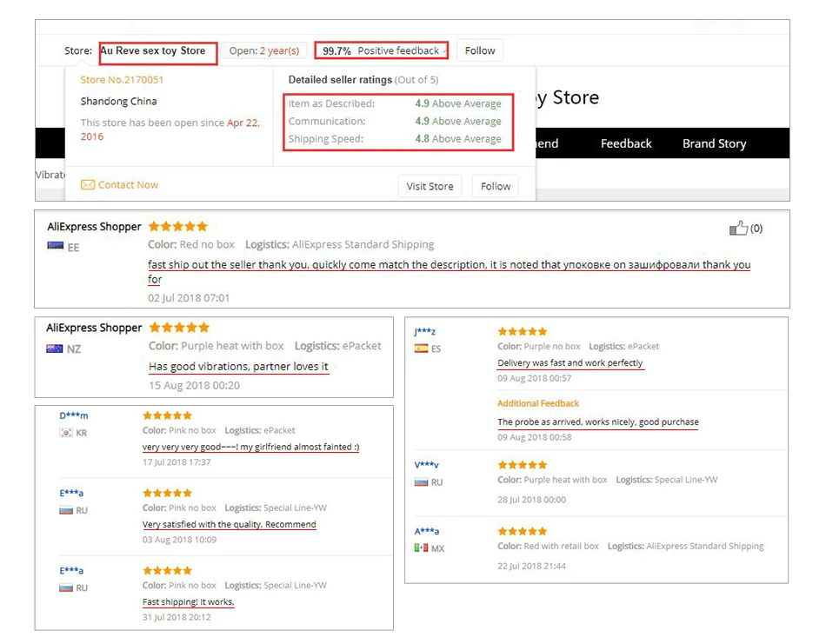Click the Shandong China location text
The image size is (826, 644).
pos(118,101)
